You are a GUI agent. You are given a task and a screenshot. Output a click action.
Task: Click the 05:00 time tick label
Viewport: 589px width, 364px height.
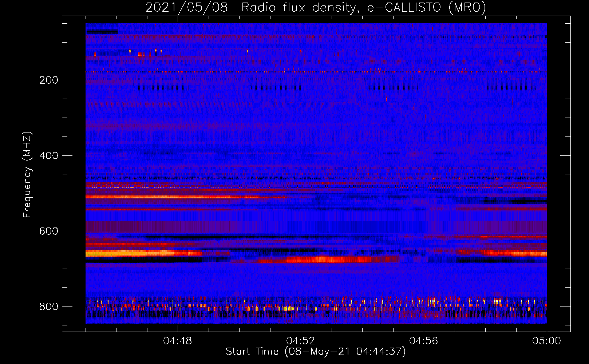pyautogui.click(x=547, y=341)
